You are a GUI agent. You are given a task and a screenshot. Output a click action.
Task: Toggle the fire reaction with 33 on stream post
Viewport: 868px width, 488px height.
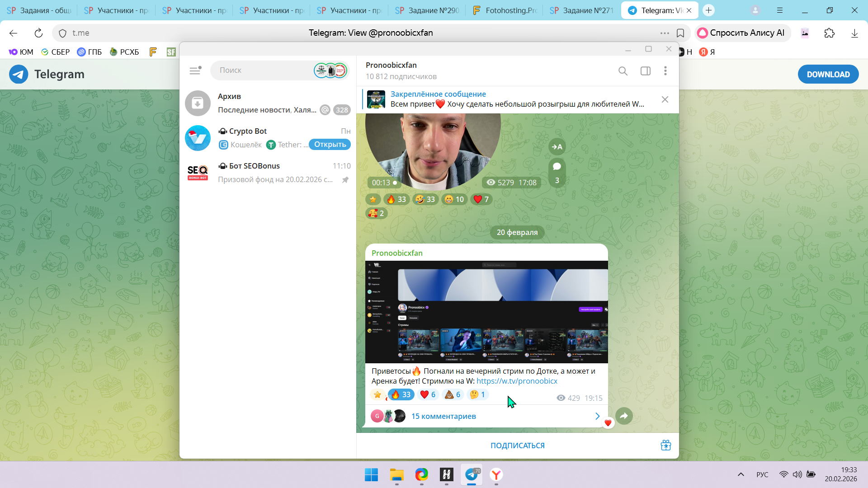(x=401, y=394)
